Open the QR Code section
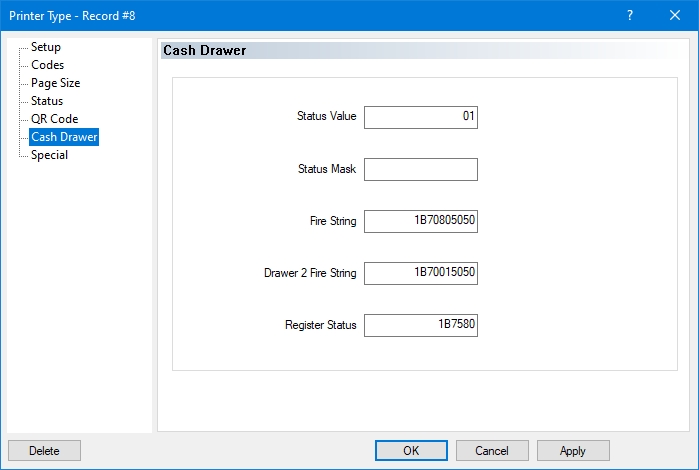Screen dimensions: 699x470 [x=54, y=119]
